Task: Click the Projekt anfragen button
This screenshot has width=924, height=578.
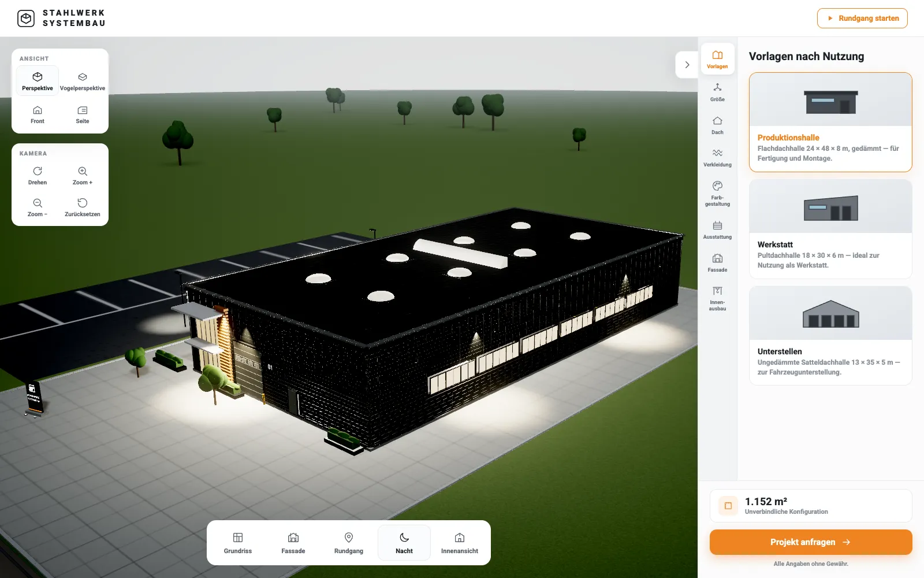Action: click(811, 542)
